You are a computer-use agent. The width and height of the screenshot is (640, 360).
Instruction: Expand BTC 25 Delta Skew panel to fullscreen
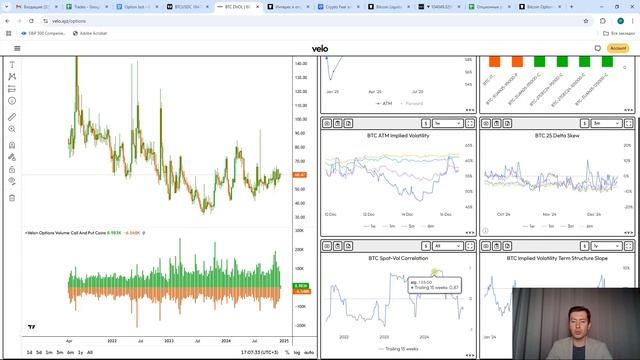(629, 123)
